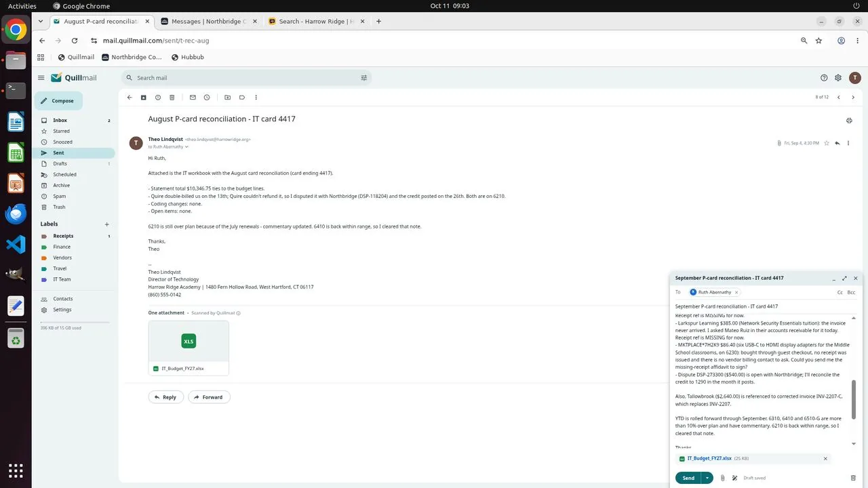Screen dimensions: 868x488
Task: Open account avatar T in header
Action: 854,78
